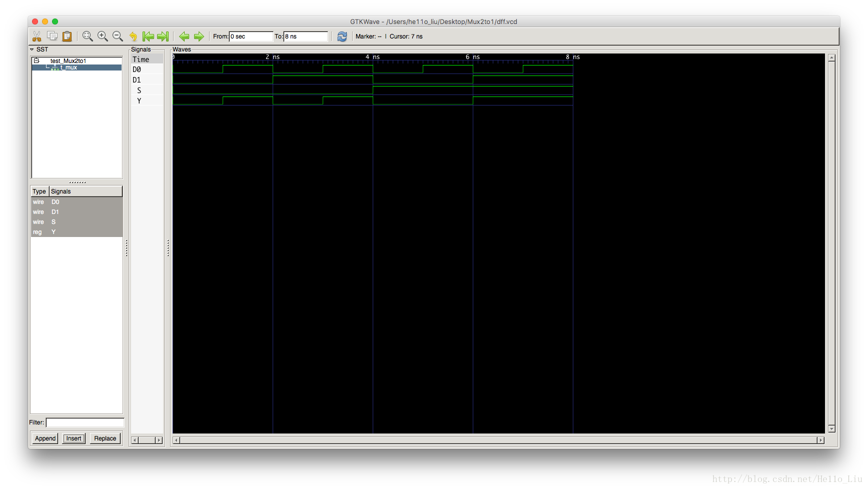Select the reg Y signal row
This screenshot has height=489, width=868.
point(76,232)
